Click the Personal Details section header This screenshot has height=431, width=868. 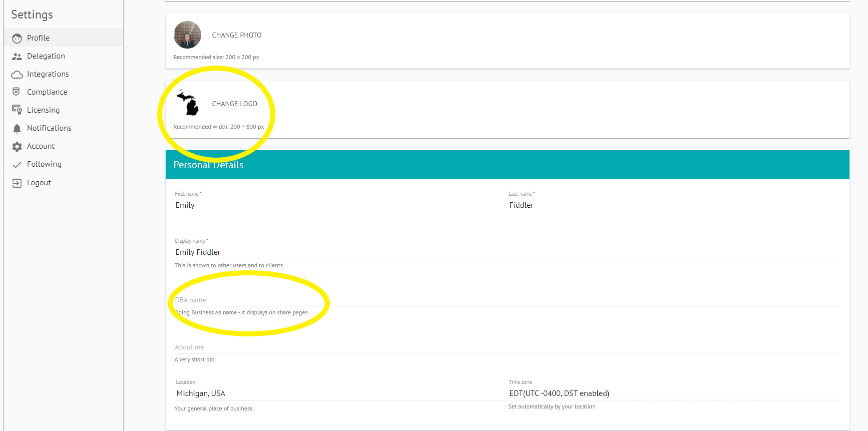coord(507,165)
